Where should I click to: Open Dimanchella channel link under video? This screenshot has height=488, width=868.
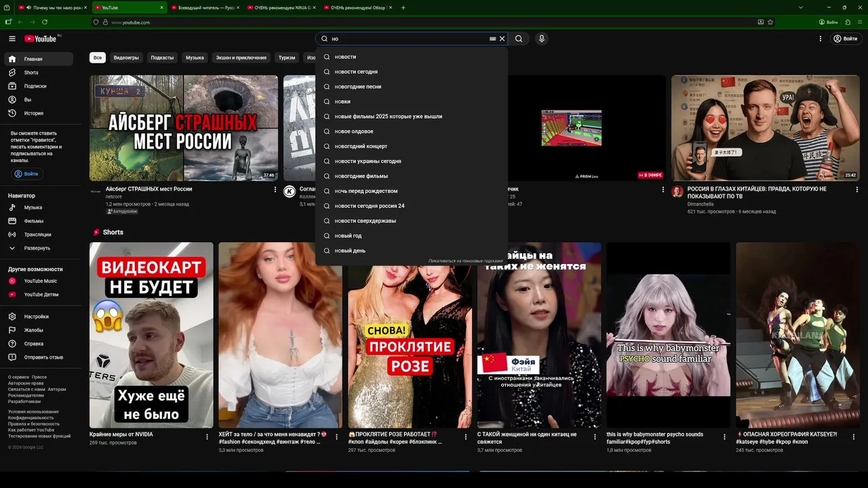click(701, 204)
